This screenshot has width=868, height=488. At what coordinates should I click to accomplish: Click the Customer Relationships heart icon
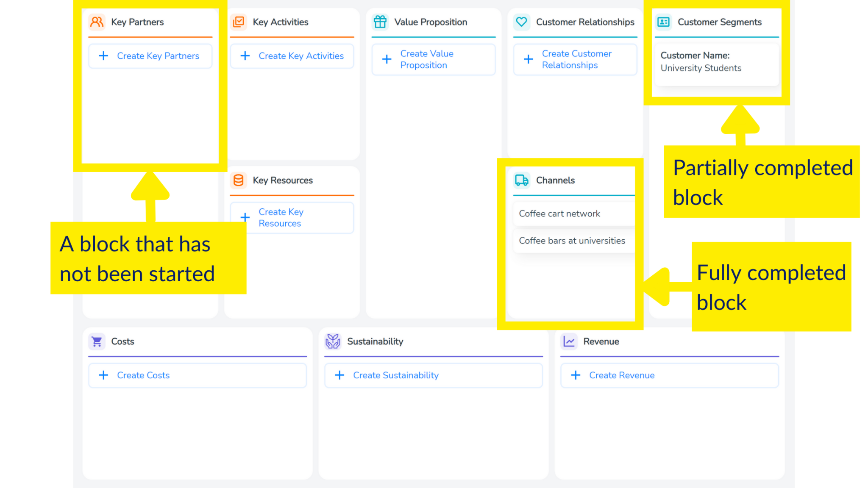(x=522, y=22)
